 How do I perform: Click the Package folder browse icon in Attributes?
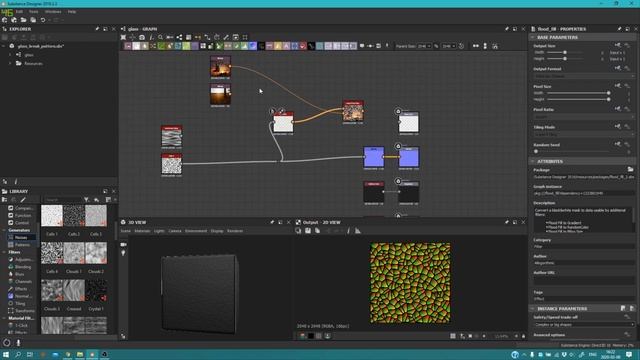[631, 169]
